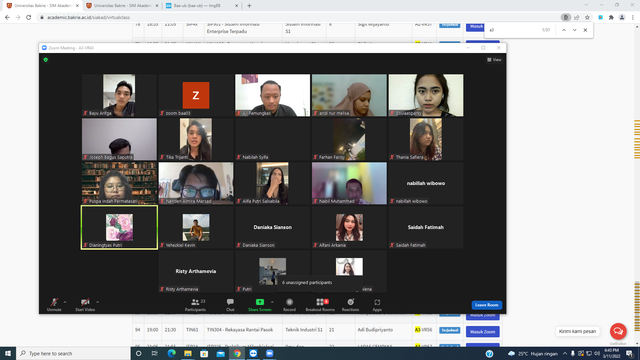Open Zoom Apps

pos(377,304)
